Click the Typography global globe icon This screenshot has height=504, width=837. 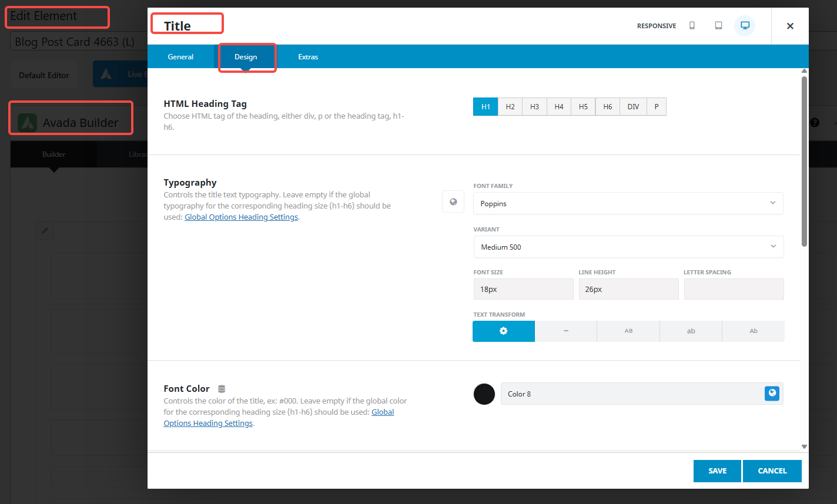(453, 202)
